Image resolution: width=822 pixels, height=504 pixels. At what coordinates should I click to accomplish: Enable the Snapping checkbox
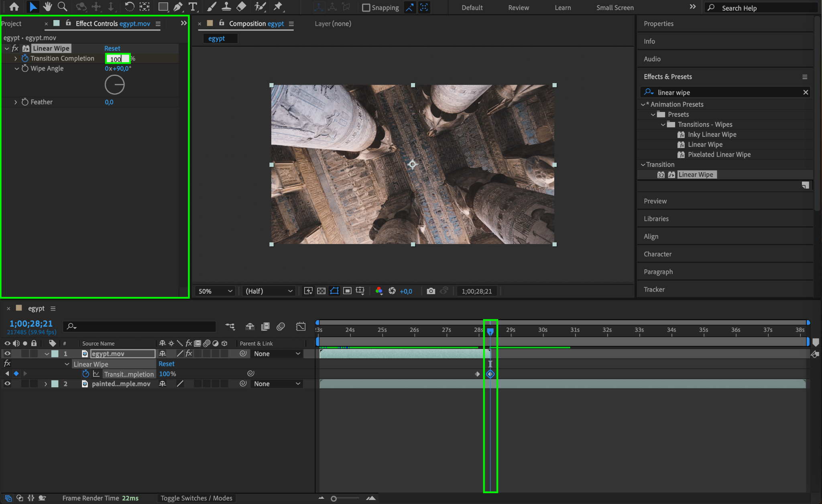point(366,8)
